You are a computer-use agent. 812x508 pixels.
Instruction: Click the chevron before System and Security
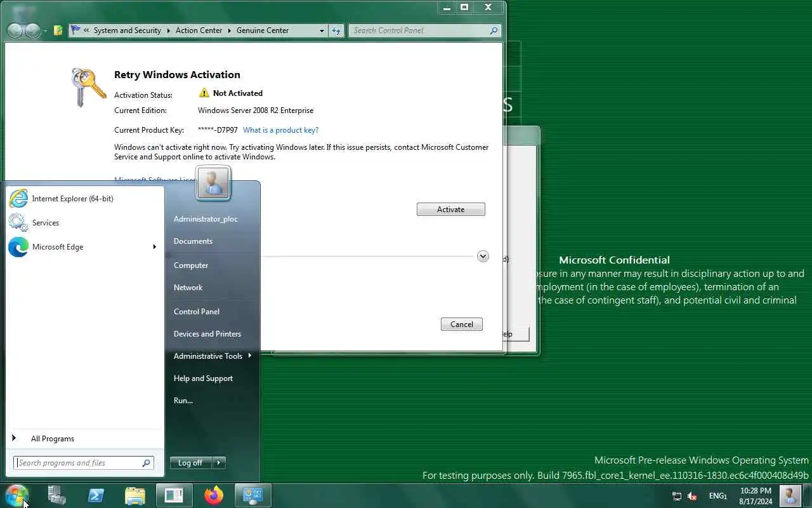pos(86,30)
